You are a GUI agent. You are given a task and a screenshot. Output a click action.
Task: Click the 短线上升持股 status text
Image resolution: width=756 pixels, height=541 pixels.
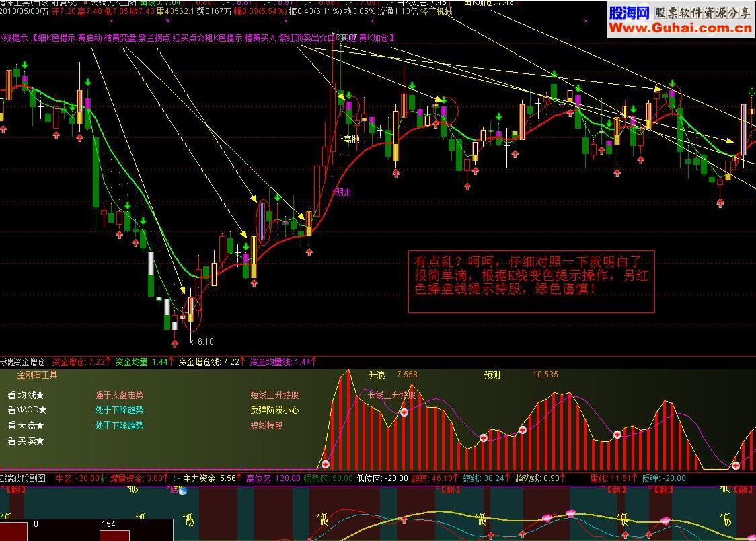pyautogui.click(x=275, y=395)
